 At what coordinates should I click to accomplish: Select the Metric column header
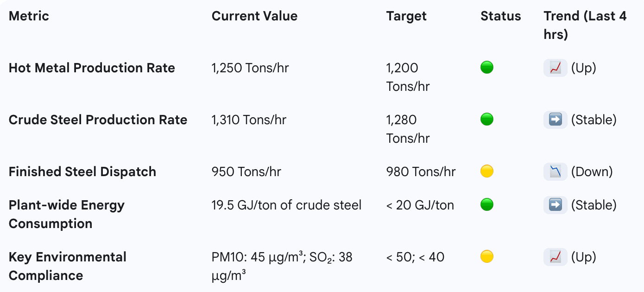[29, 16]
